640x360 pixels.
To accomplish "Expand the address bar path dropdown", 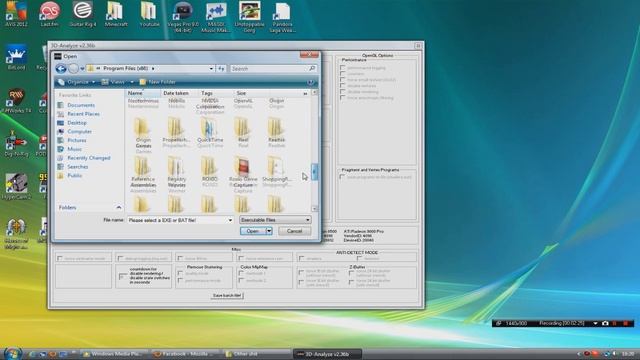I will tap(211, 69).
